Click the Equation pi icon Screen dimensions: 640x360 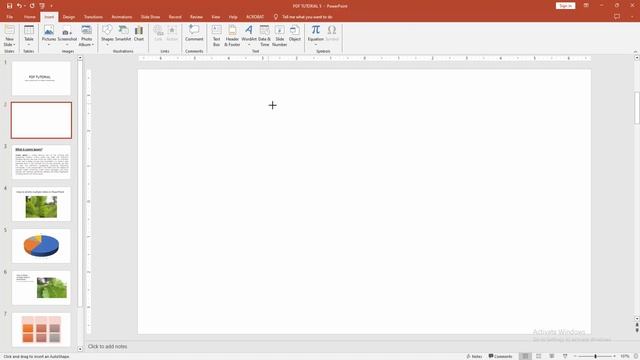click(x=316, y=30)
